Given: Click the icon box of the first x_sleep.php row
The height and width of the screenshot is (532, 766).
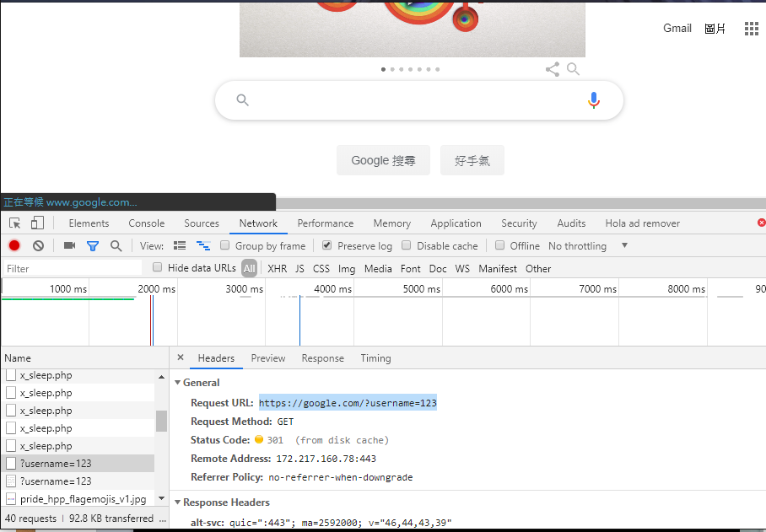Looking at the screenshot, I should tap(11, 375).
